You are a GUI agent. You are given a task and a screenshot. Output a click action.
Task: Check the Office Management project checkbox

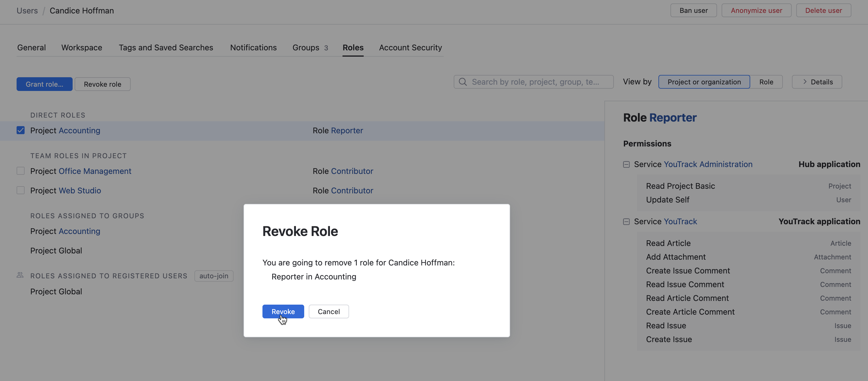click(21, 171)
